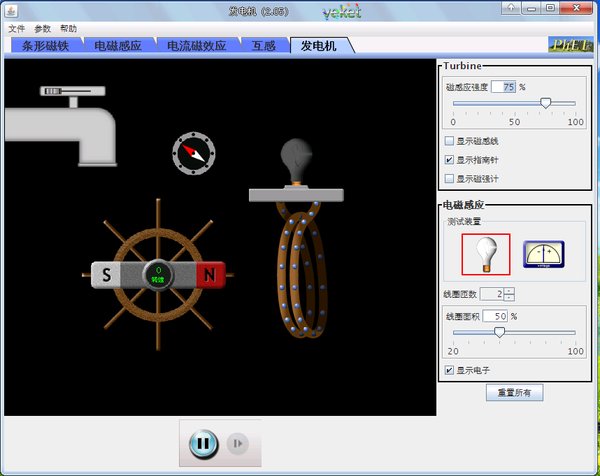The width and height of the screenshot is (600, 476).
Task: Click the faucet handle on the tap
Action: click(72, 92)
